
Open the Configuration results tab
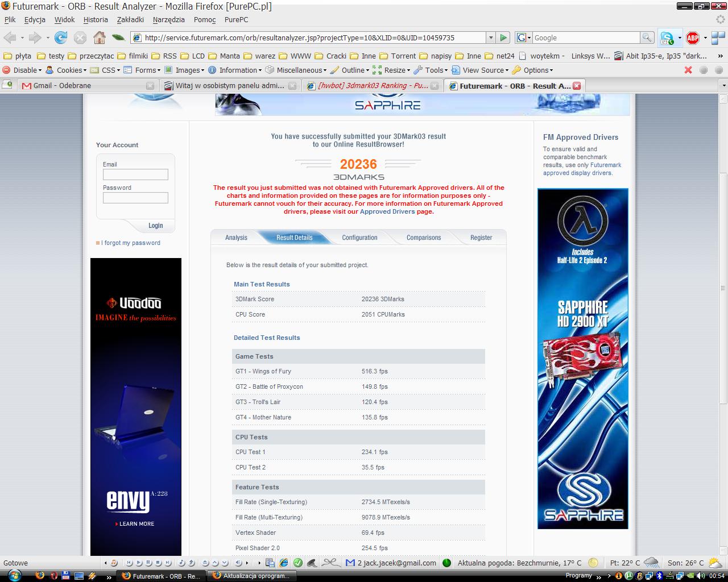coord(359,238)
